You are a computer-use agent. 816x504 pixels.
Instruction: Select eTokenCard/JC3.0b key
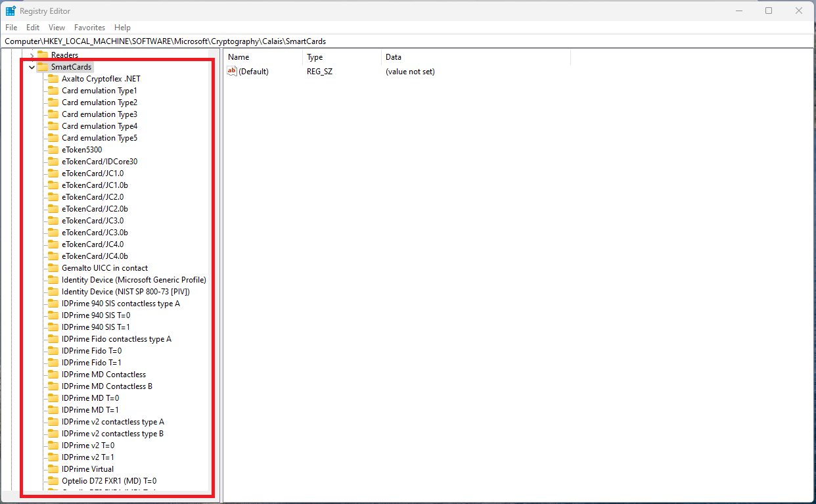pyautogui.click(x=95, y=233)
